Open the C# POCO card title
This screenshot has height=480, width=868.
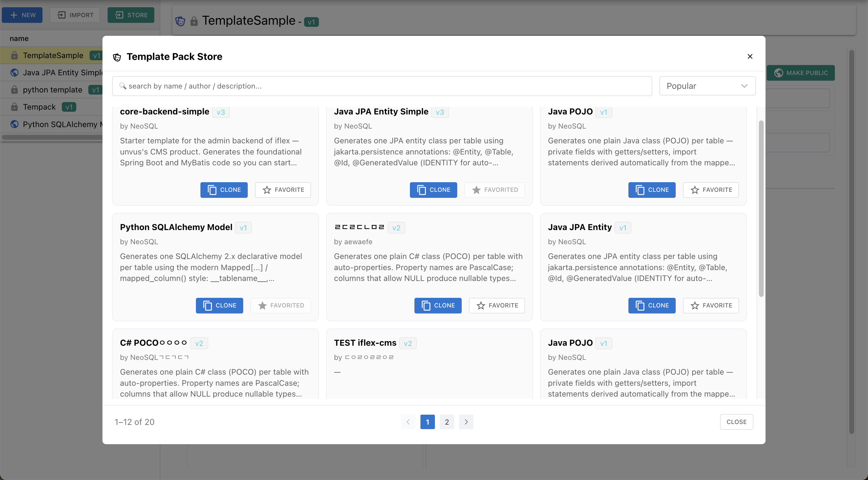click(153, 343)
